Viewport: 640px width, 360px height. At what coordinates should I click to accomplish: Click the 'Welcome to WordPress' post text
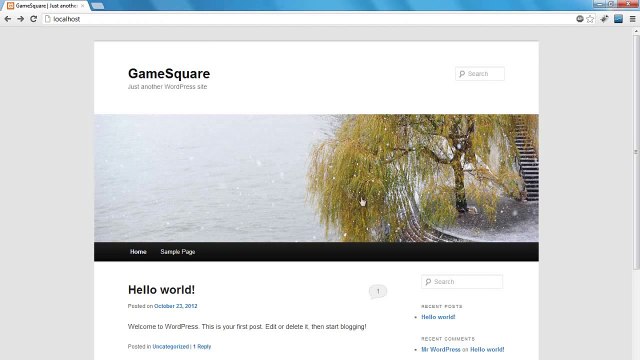click(247, 327)
